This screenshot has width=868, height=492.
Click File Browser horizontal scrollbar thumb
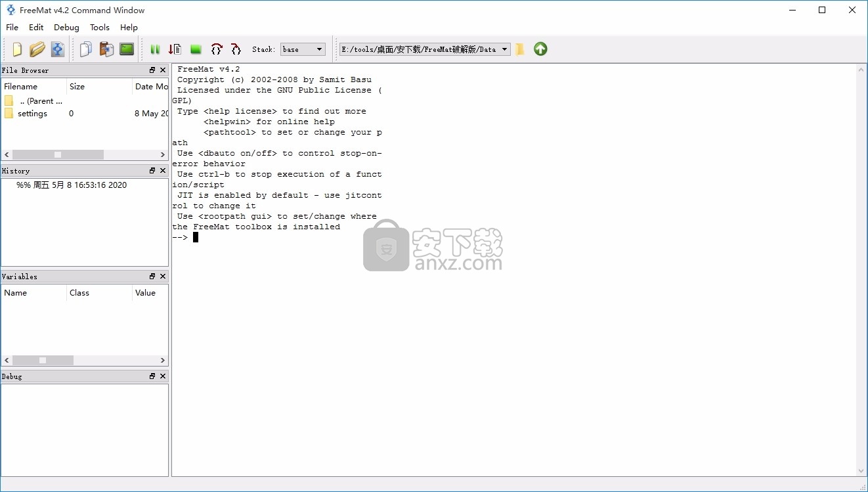coord(58,155)
